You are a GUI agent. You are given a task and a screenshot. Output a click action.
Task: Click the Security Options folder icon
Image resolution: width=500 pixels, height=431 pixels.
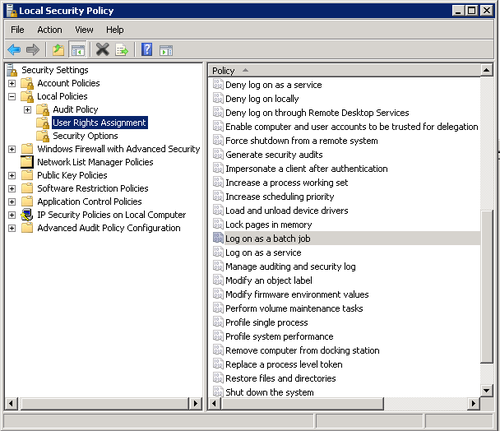pyautogui.click(x=43, y=136)
